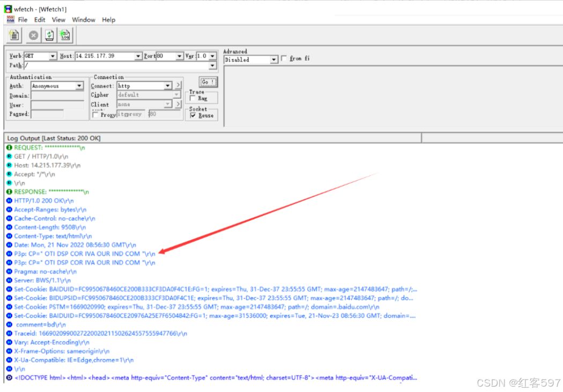Screen dimensions: 563x392
Task: Select the 'Host: 14.215.177.39' log line
Action: pos(47,165)
